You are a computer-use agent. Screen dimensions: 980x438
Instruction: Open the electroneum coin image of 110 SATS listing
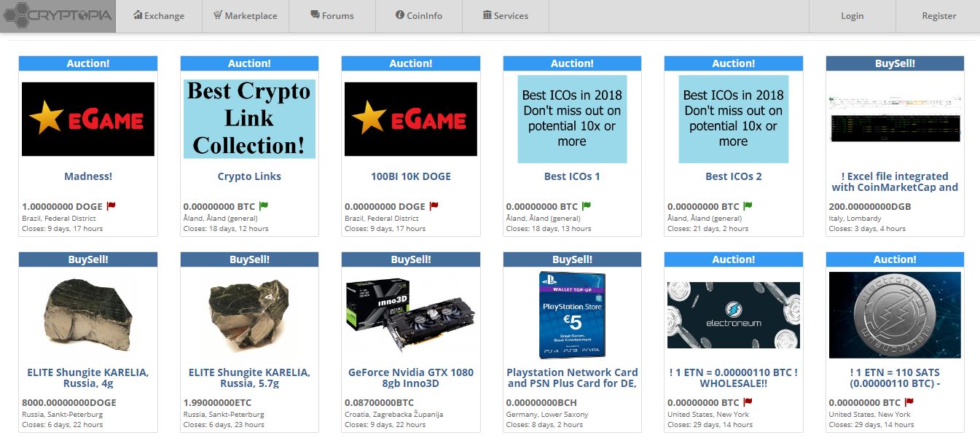(895, 316)
